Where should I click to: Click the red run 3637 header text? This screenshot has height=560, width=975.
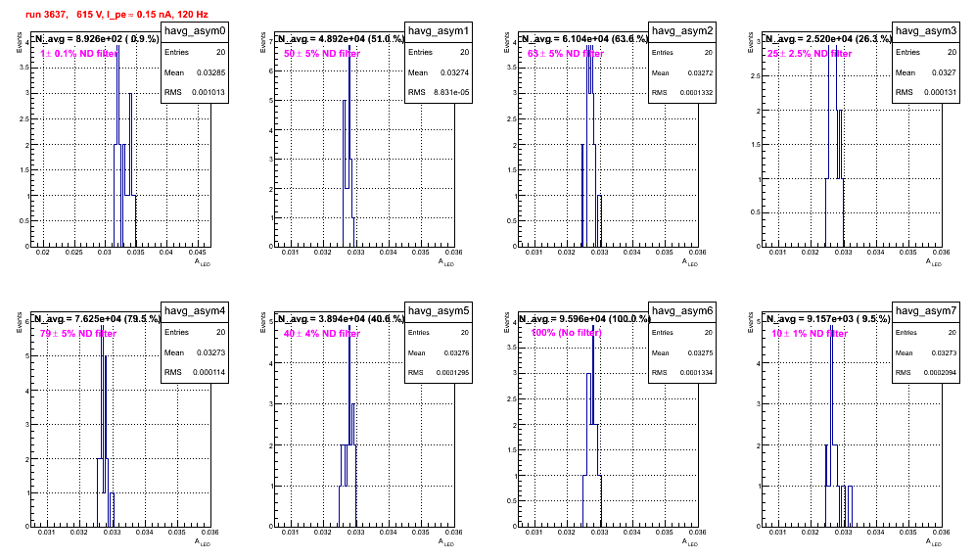(116, 14)
